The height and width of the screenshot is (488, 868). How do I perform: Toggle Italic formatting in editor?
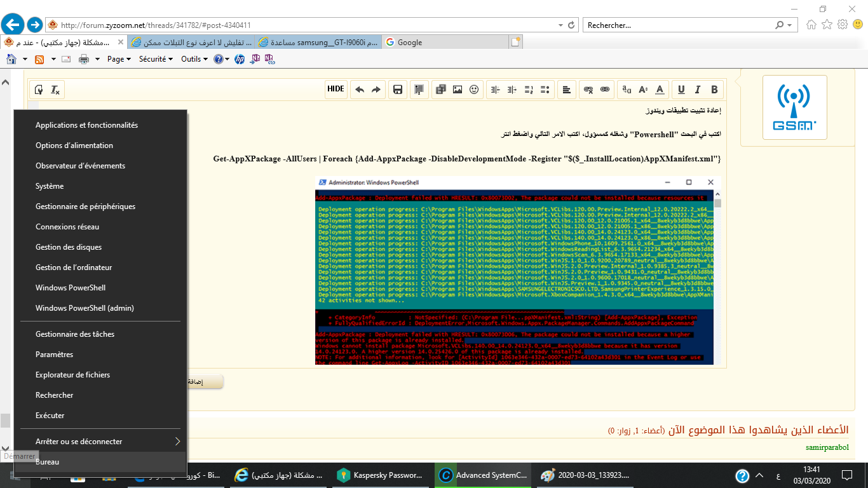[698, 90]
